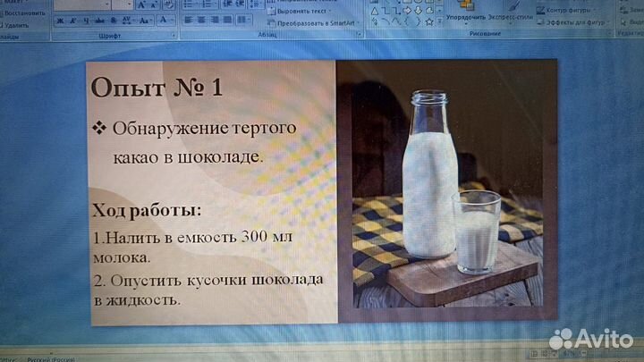644x362 pixels.
Task: Clear all text formatting
Action: click(x=169, y=5)
